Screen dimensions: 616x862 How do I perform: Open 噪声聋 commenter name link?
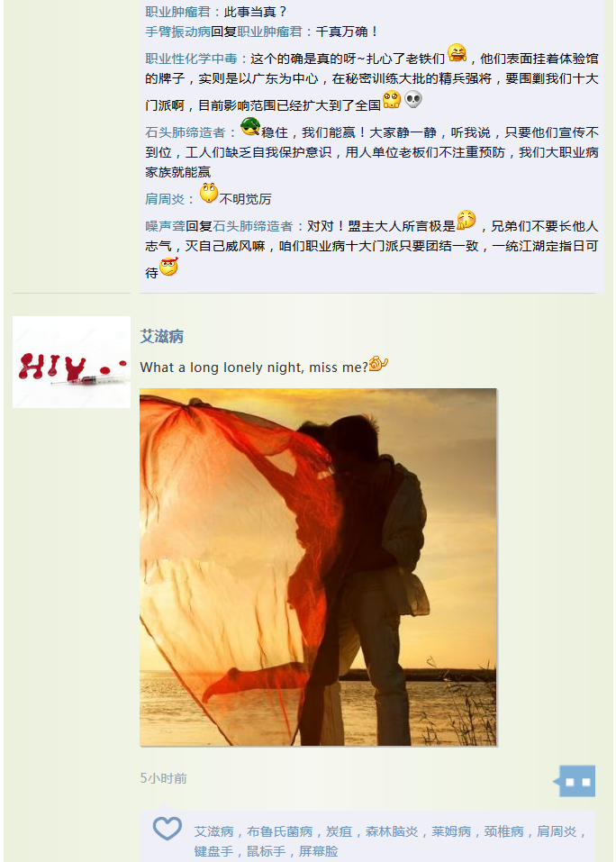[x=166, y=226]
